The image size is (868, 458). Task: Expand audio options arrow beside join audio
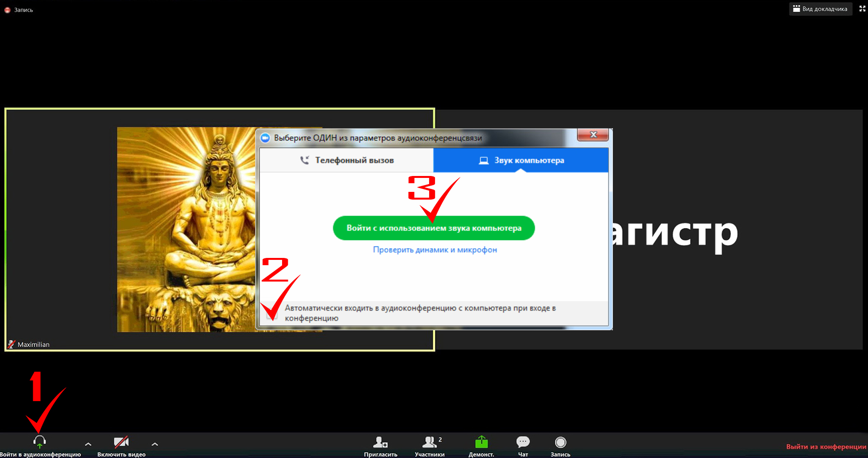(x=88, y=444)
